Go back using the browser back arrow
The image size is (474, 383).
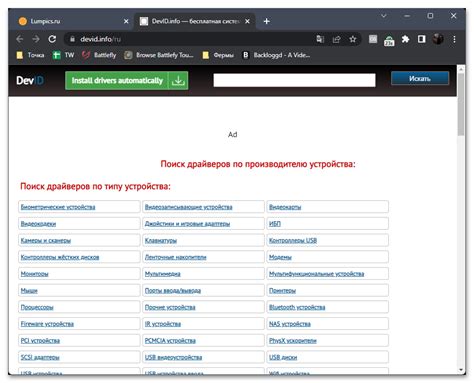coord(20,39)
